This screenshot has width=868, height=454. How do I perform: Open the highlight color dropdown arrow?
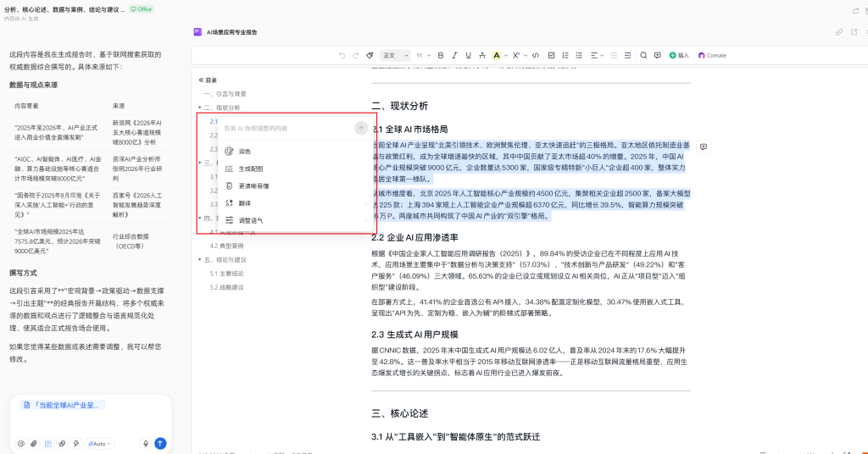(x=505, y=55)
